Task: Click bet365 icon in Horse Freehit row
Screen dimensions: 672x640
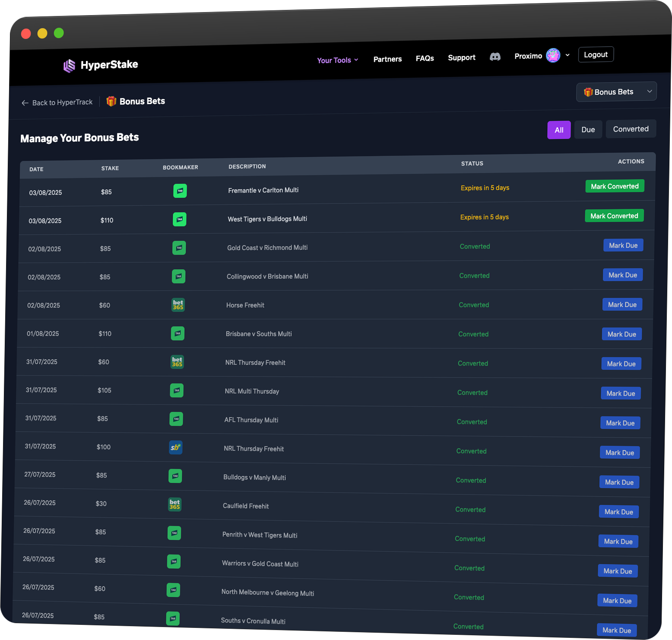Action: (178, 305)
